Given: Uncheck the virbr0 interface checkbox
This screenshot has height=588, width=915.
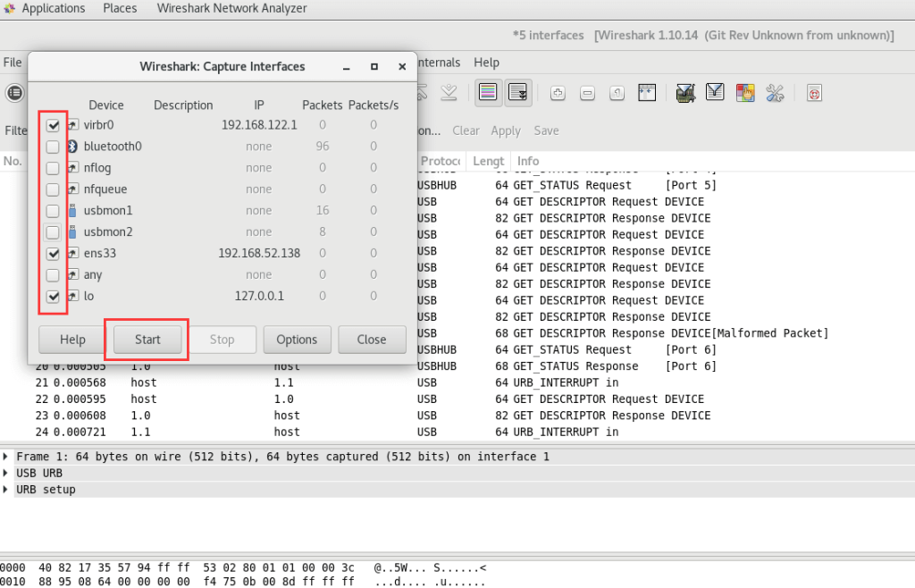Looking at the screenshot, I should [53, 125].
